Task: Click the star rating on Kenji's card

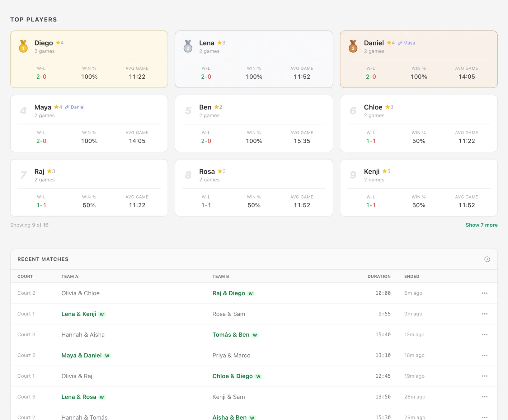Action: 386,171
